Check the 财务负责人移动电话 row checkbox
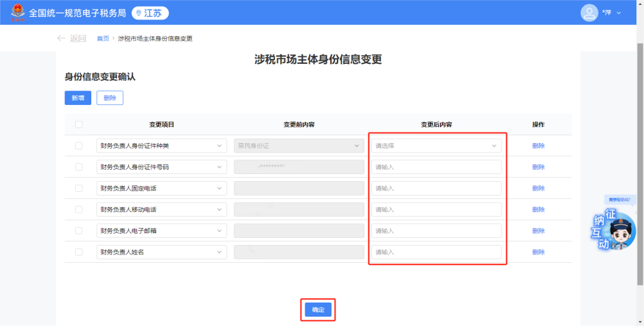 pyautogui.click(x=79, y=209)
